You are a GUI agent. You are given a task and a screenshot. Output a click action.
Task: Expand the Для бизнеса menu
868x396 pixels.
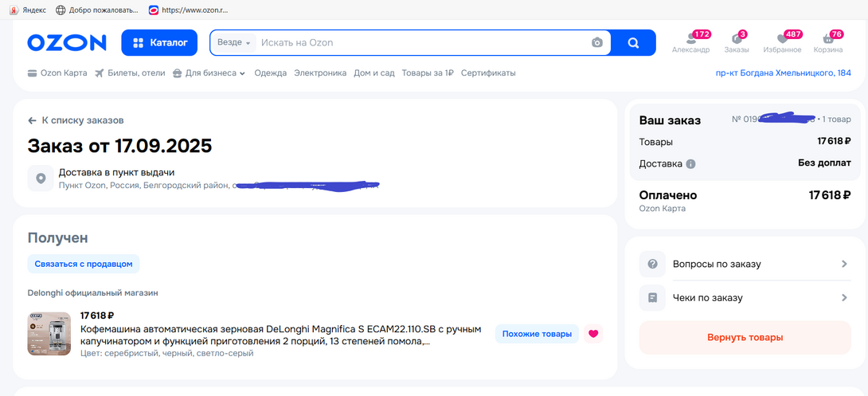(211, 73)
